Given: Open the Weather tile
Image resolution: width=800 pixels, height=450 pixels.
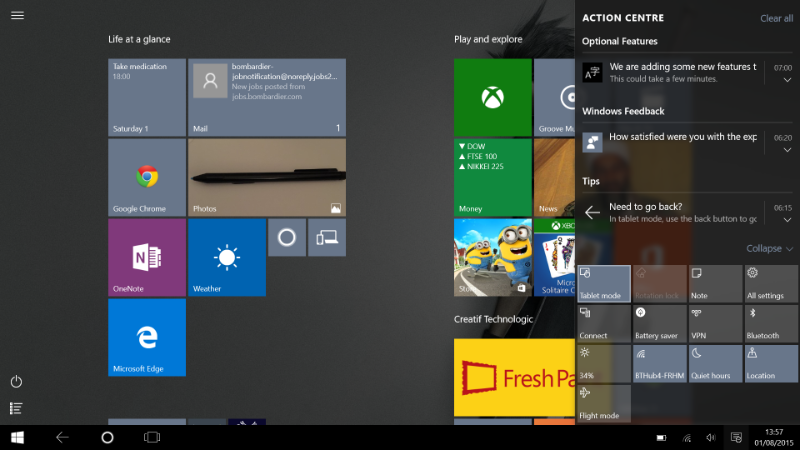Looking at the screenshot, I should [227, 257].
